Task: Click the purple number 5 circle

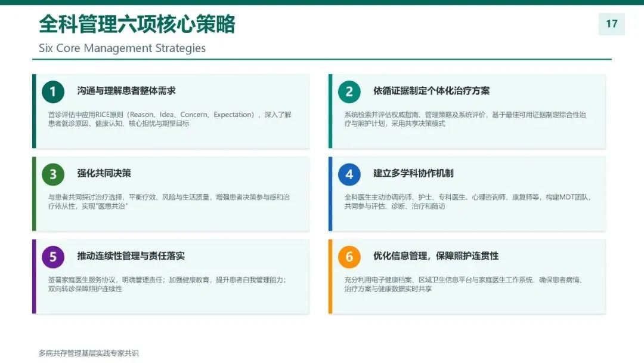Action: (x=53, y=257)
